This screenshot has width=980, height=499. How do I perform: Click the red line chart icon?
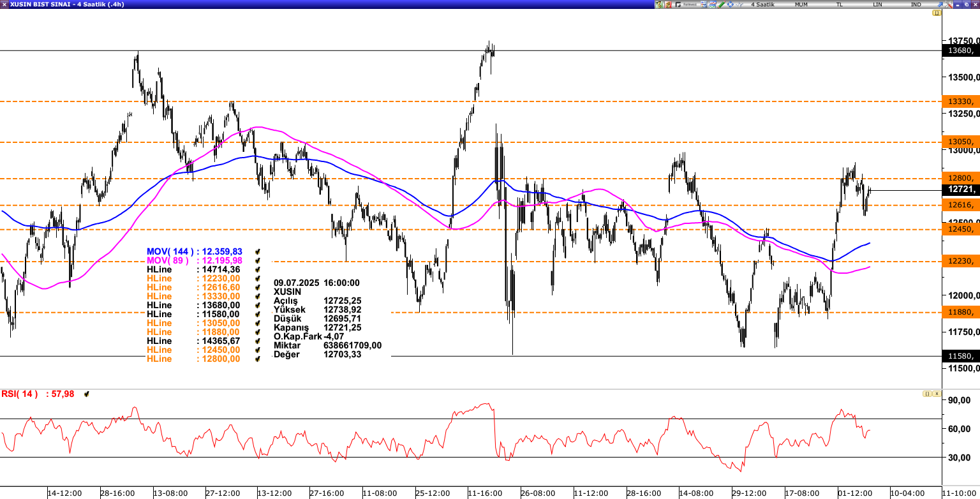[x=713, y=4]
